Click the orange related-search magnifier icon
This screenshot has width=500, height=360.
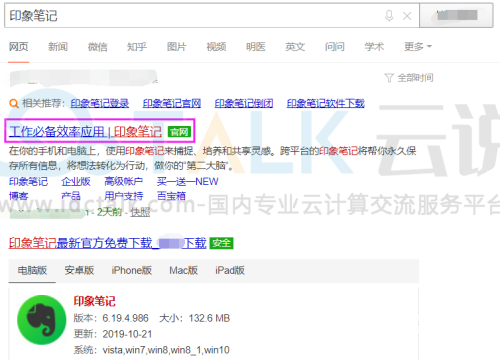pyautogui.click(x=14, y=104)
